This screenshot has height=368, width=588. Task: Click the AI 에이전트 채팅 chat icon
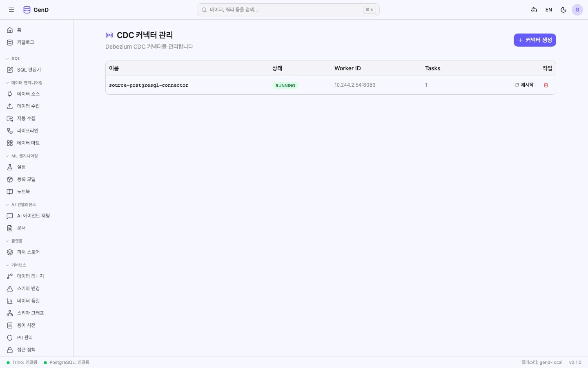click(10, 216)
